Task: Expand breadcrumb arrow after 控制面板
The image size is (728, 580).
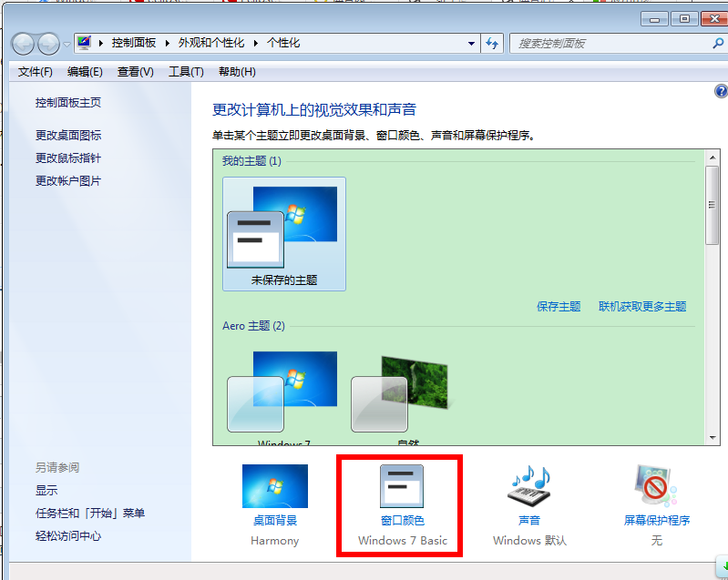Action: pyautogui.click(x=167, y=43)
